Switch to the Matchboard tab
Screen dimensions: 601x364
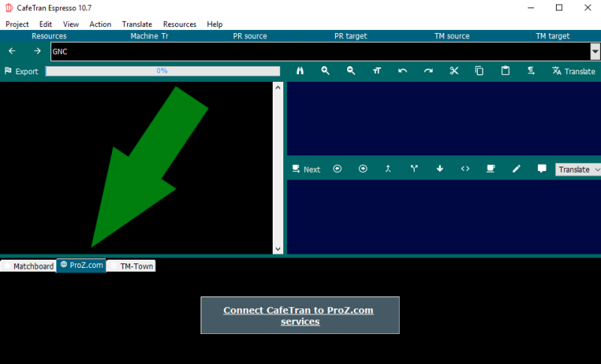point(29,266)
